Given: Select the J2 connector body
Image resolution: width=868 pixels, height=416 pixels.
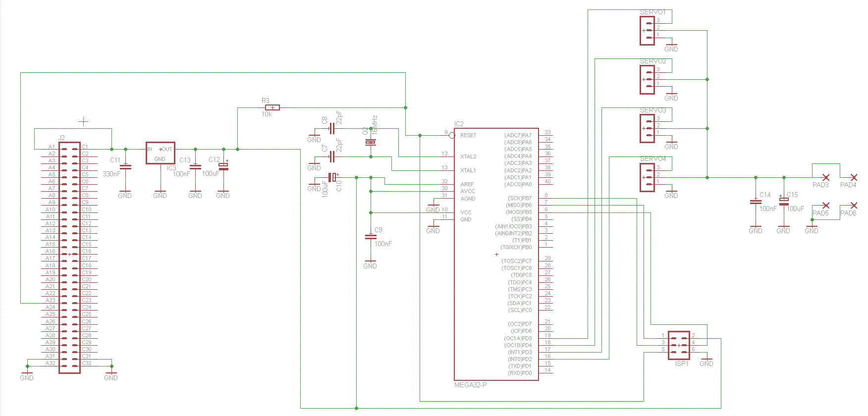Looking at the screenshot, I should pyautogui.click(x=69, y=258).
